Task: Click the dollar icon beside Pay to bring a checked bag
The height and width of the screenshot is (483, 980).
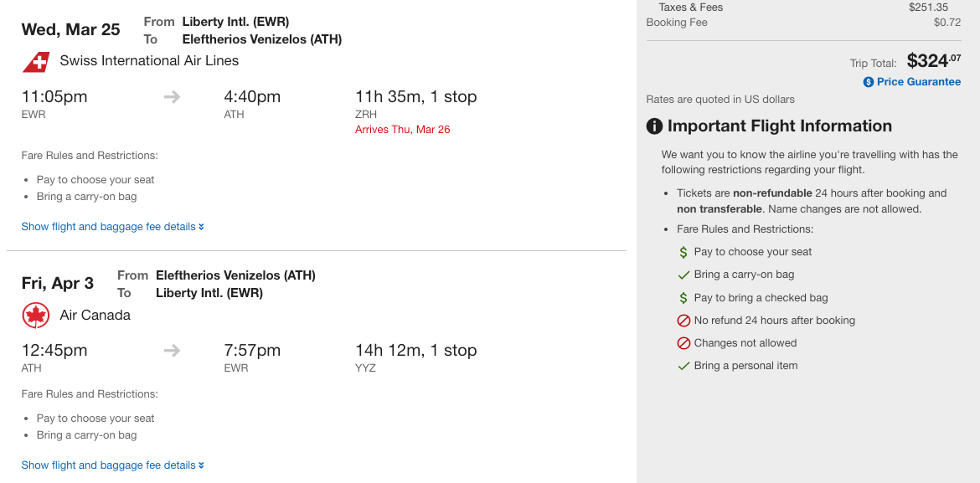Action: coord(683,298)
